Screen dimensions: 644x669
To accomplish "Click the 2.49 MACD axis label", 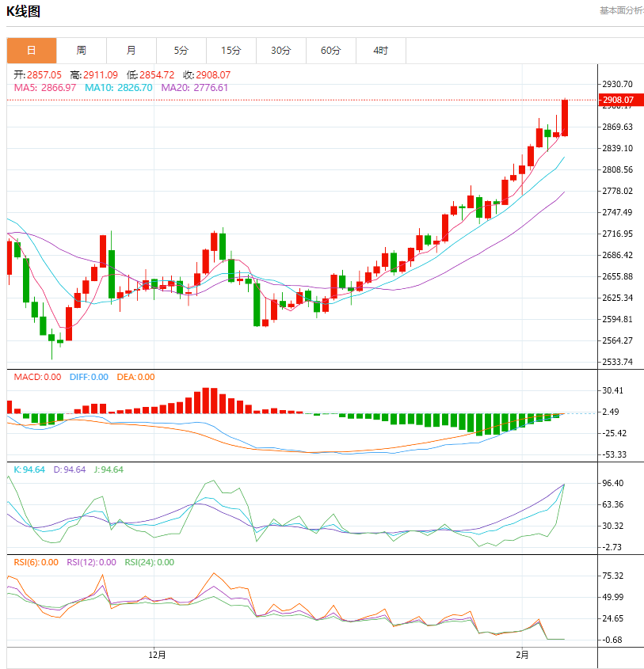I will [x=610, y=412].
